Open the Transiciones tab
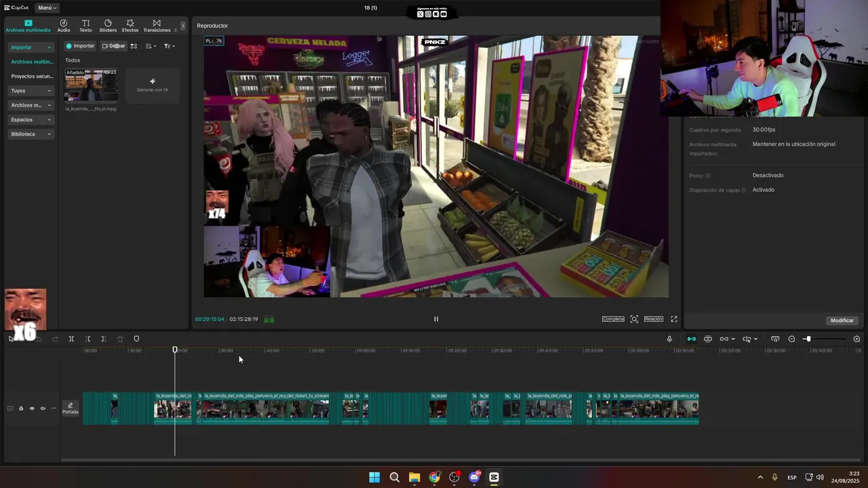 [157, 26]
